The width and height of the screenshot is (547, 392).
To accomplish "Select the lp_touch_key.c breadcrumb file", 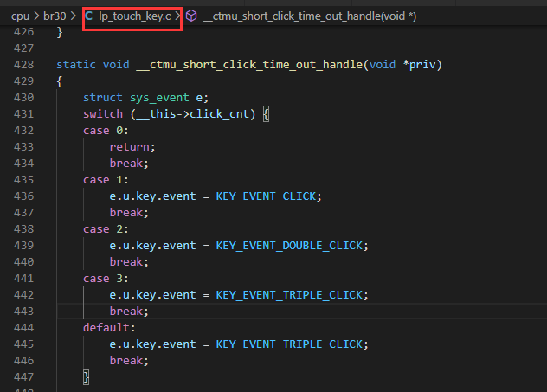I will (x=135, y=16).
